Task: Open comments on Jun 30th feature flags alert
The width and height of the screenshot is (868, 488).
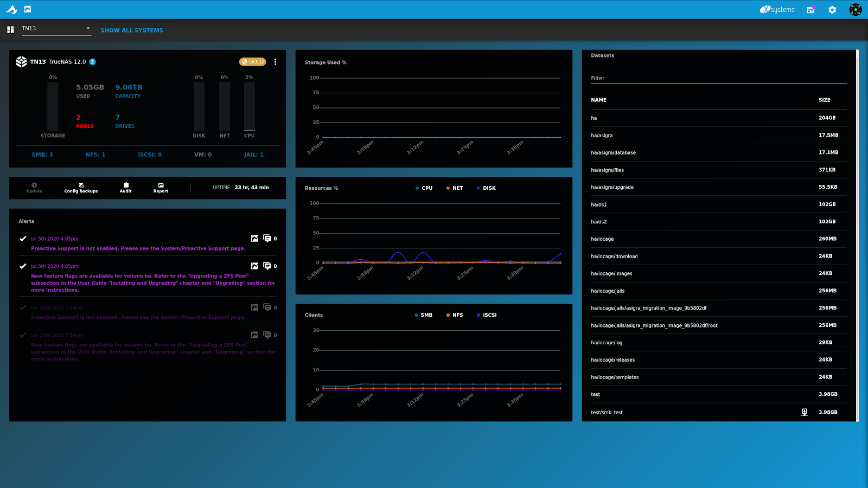Action: tap(267, 335)
